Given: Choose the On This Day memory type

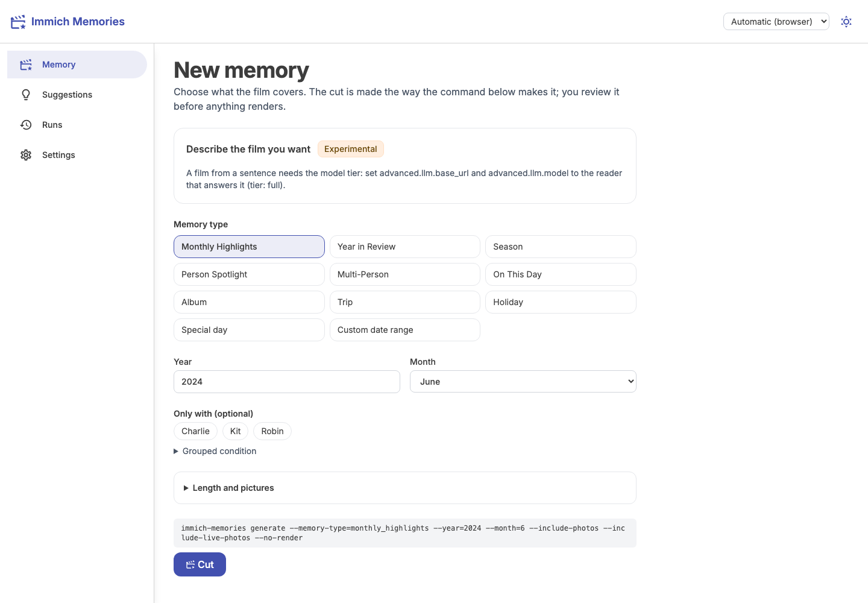Looking at the screenshot, I should (x=561, y=274).
